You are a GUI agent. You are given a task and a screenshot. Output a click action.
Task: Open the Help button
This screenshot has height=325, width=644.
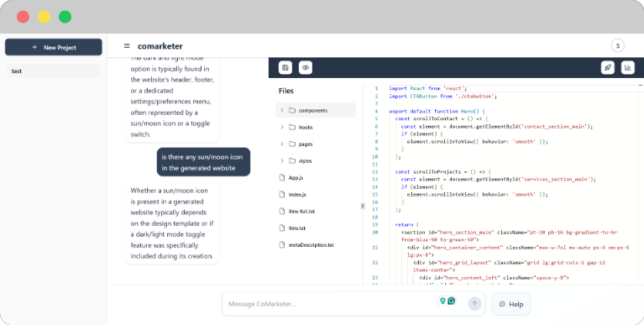pos(511,304)
